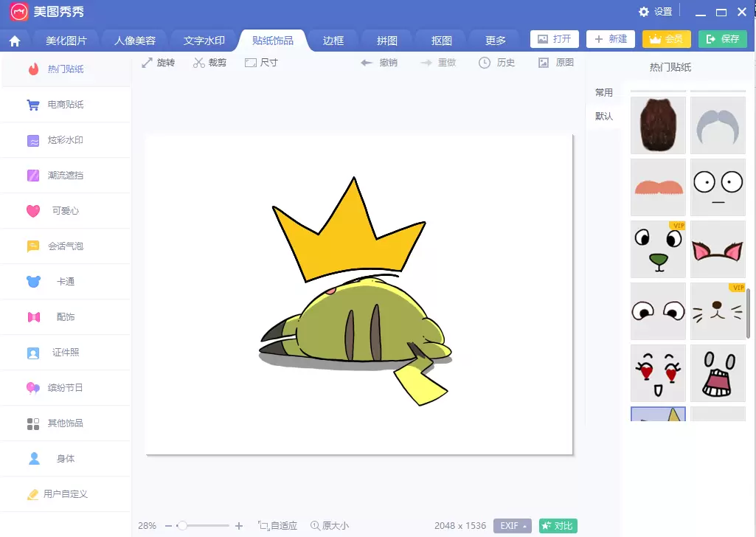Switch to the 贴纸饰品 tab
This screenshot has width=756, height=537.
tap(273, 41)
